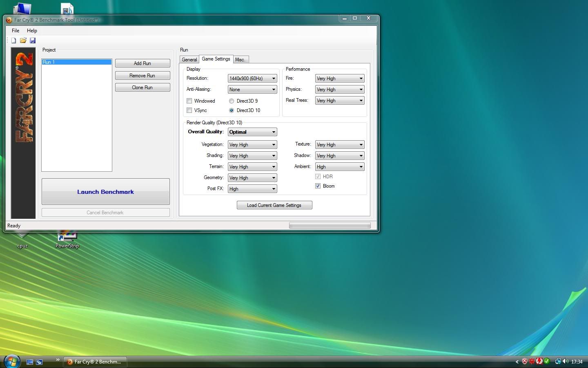The height and width of the screenshot is (368, 588).
Task: Open the Fire performance dropdown
Action: 340,79
